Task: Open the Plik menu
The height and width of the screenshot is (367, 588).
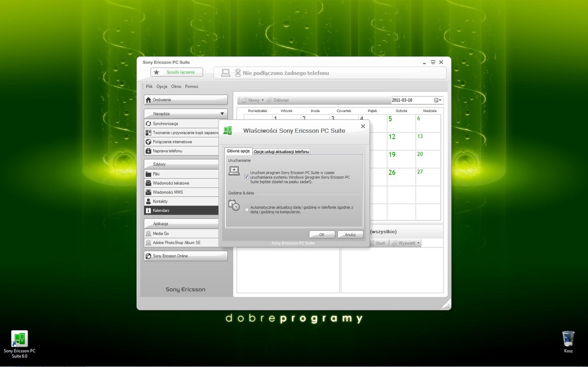Action: click(149, 86)
